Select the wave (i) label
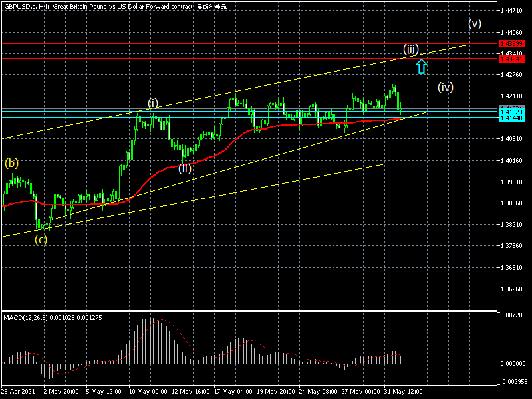532x399 pixels. coord(153,102)
